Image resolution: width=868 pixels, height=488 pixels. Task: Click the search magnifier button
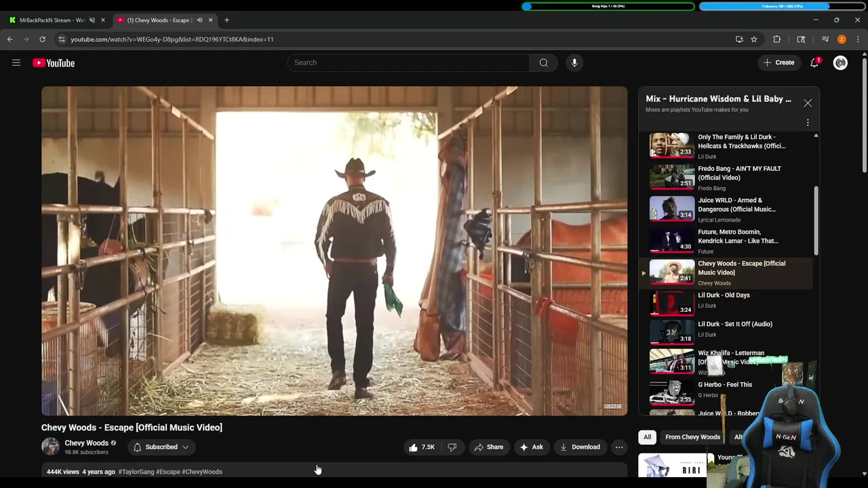point(543,62)
